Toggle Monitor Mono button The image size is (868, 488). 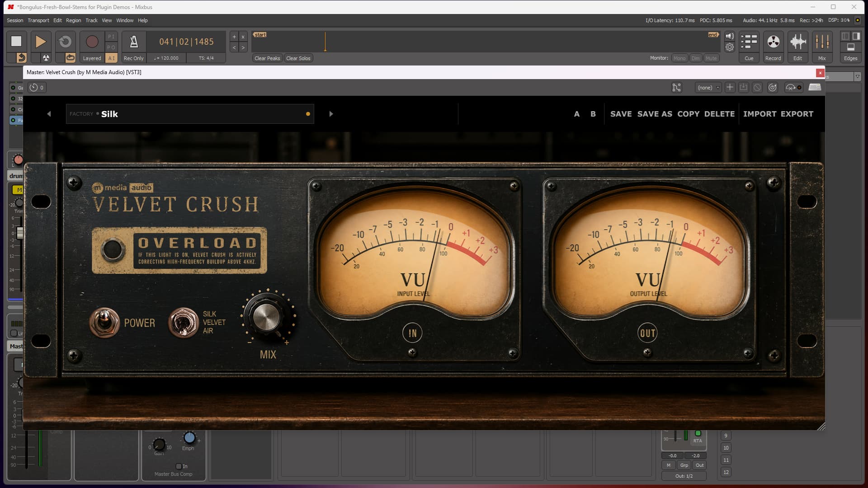click(x=679, y=58)
